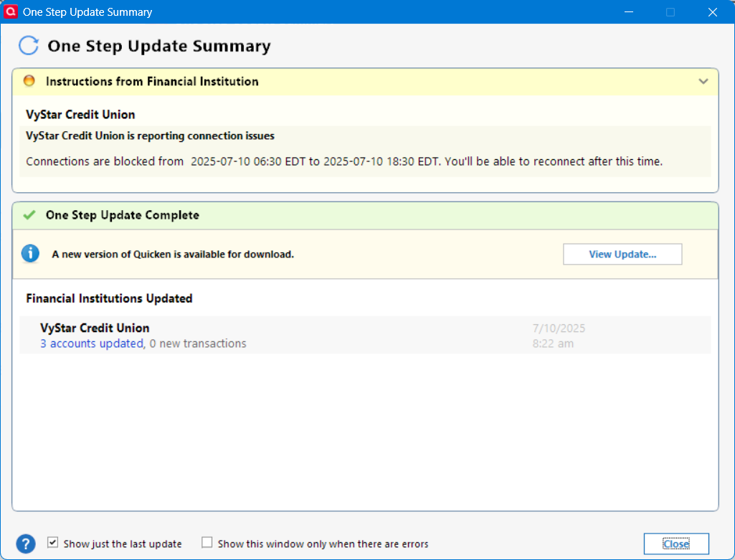Screen dimensions: 735x560
Task: Open the 3 accounts updated link
Action: tap(91, 343)
